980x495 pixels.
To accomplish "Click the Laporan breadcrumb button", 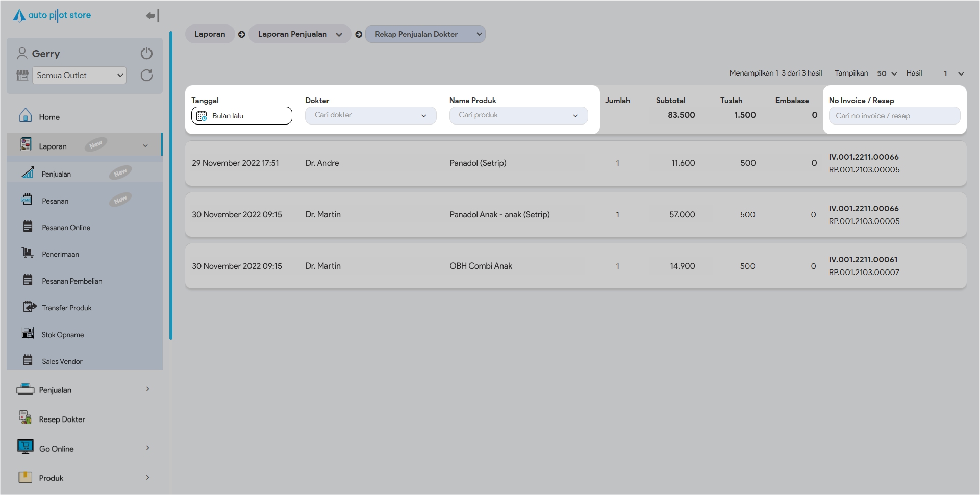I will [x=210, y=34].
